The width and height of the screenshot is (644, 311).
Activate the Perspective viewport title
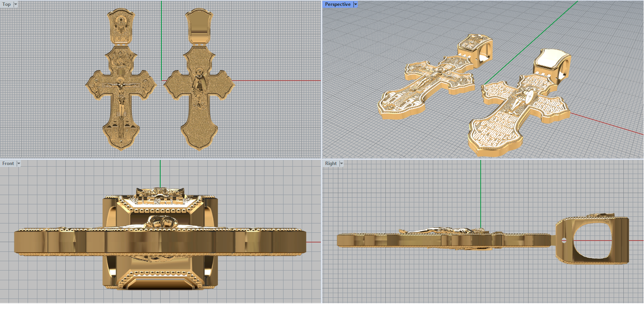click(337, 4)
